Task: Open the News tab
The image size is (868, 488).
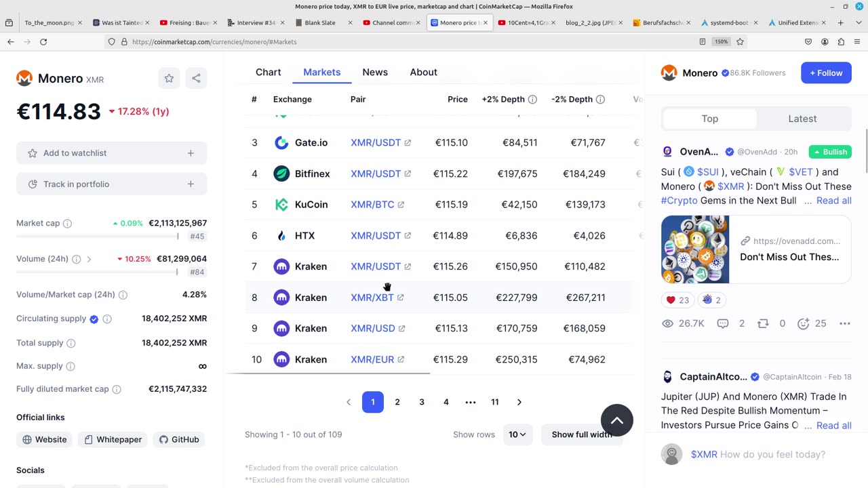Action: [375, 72]
